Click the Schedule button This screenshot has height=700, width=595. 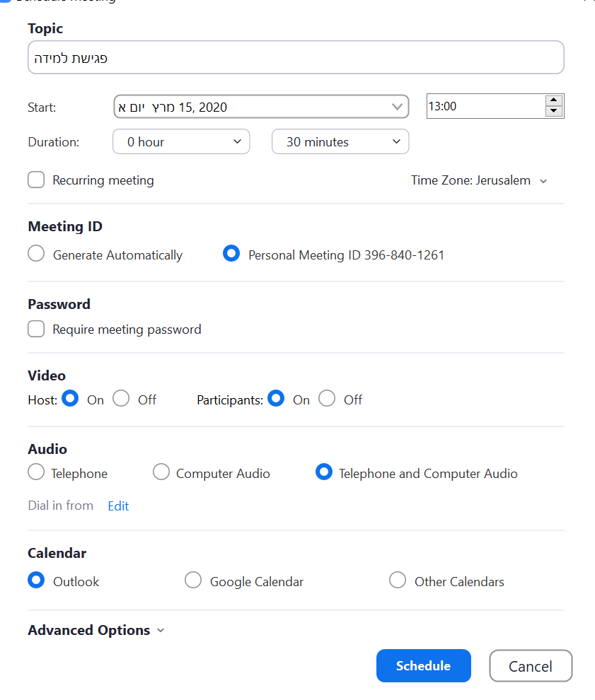[424, 665]
